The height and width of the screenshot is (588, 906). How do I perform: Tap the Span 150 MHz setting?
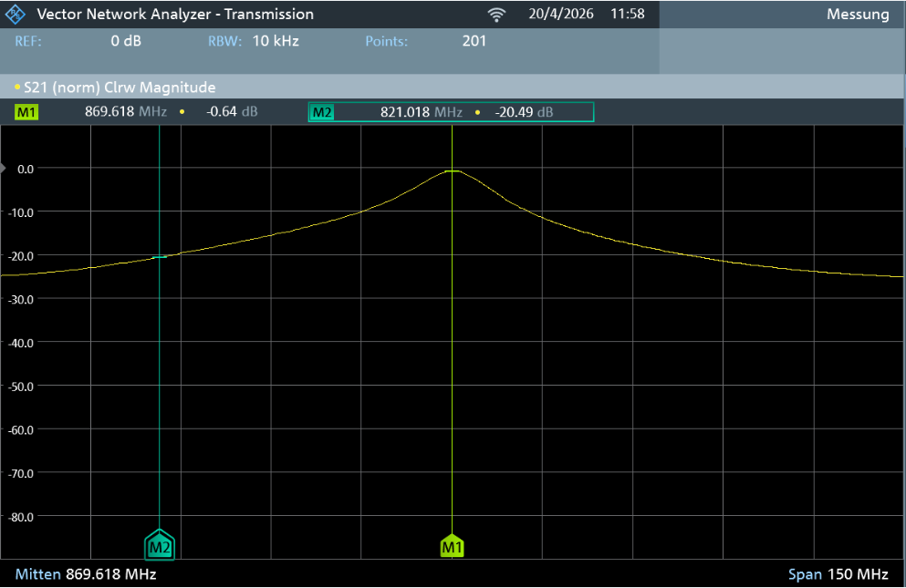tap(838, 574)
